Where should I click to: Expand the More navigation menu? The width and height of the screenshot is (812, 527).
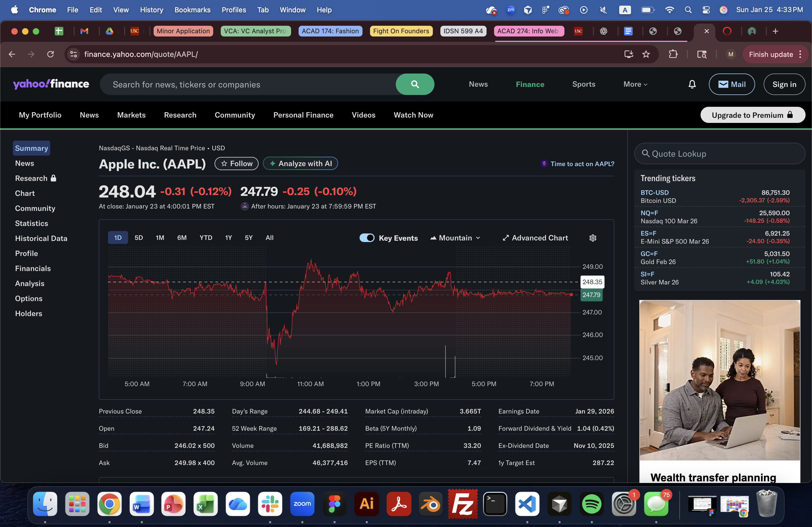[635, 84]
